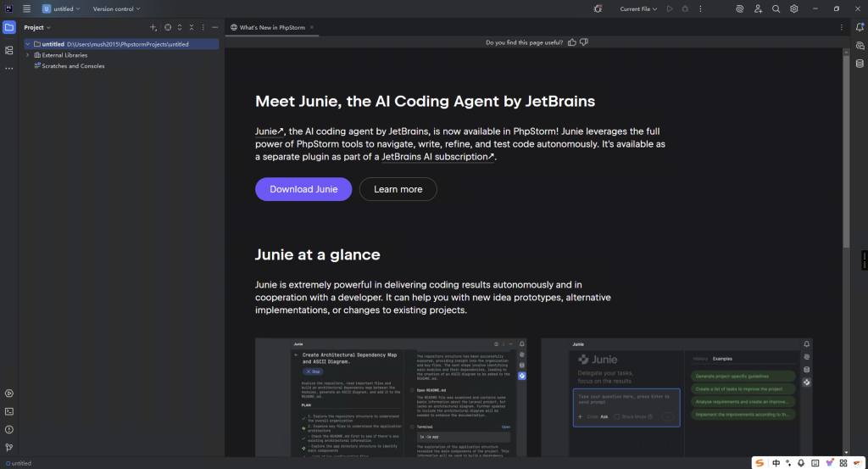The height and width of the screenshot is (469, 868).
Task: Open the Git version control tool window
Action: tap(8, 448)
